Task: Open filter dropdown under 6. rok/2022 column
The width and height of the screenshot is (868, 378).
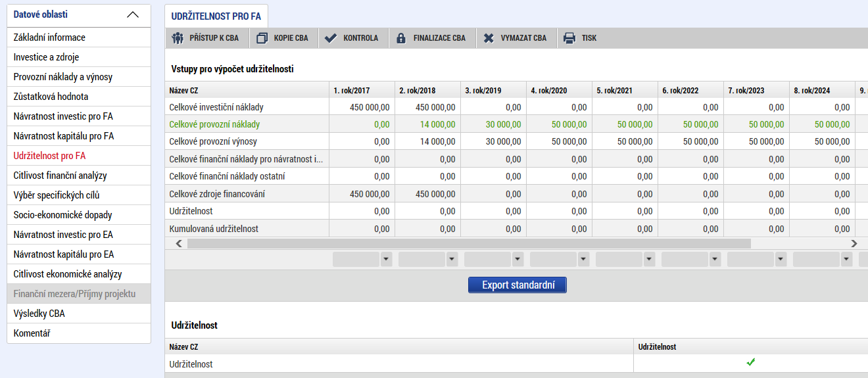Action: point(715,260)
